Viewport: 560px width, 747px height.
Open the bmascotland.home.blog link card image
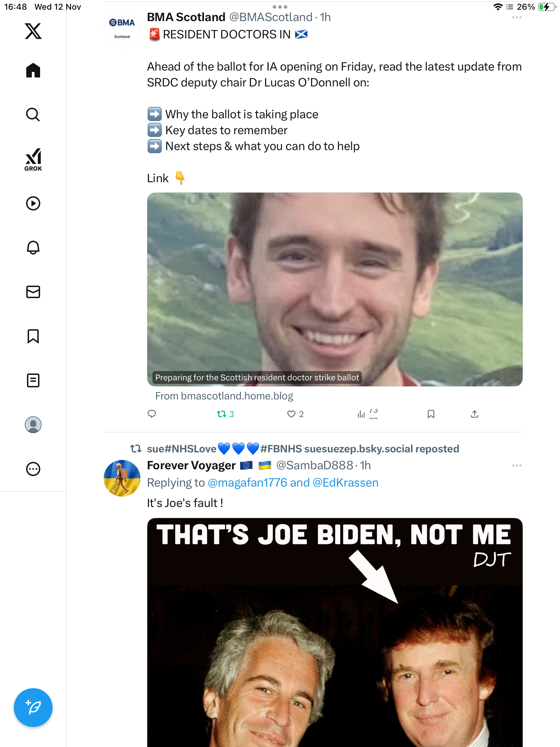pos(335,289)
